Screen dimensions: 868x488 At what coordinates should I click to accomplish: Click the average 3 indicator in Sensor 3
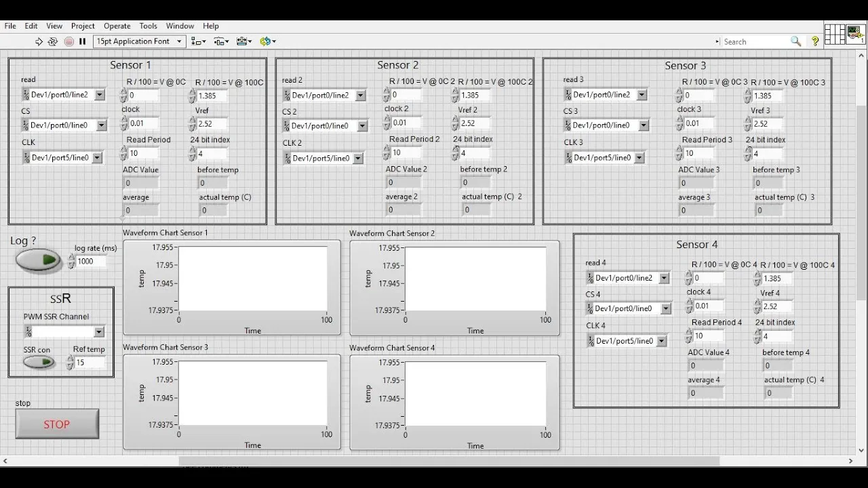(696, 210)
